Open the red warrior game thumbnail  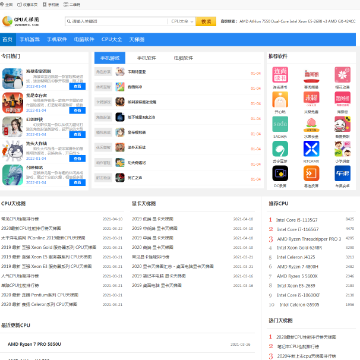12,103
